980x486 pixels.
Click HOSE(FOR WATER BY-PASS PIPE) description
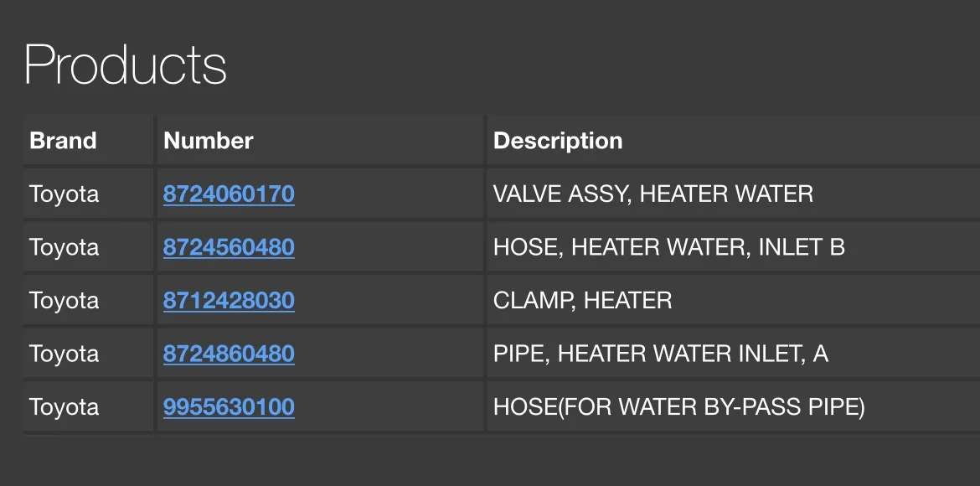(x=678, y=407)
